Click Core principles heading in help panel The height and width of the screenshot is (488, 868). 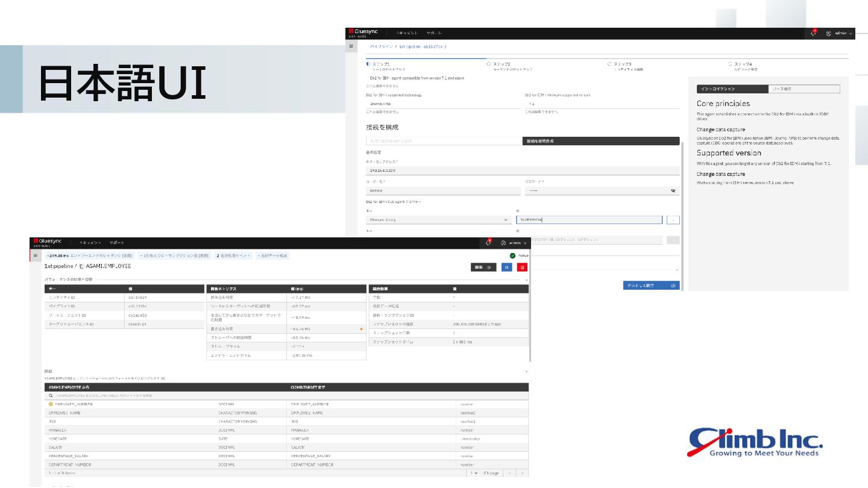click(x=723, y=104)
